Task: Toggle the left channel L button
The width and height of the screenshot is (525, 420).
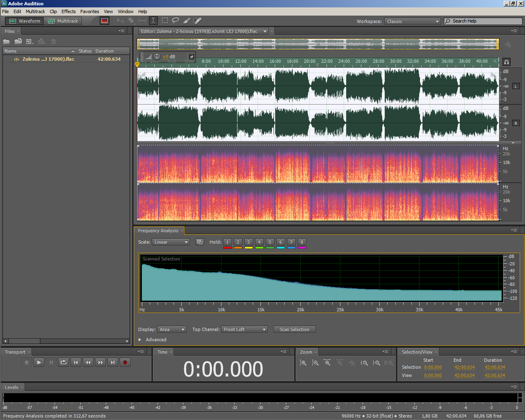Action: coord(516,86)
